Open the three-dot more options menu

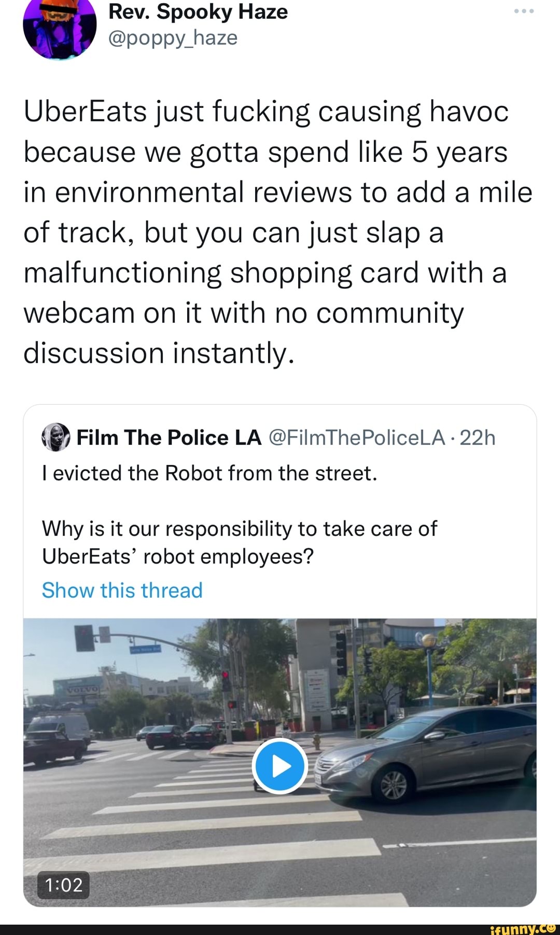[524, 11]
